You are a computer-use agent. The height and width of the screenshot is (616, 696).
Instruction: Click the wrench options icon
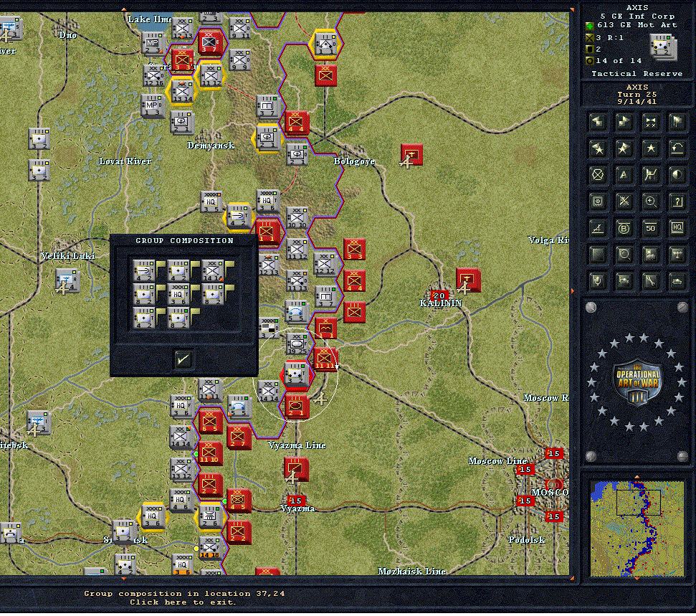tap(651, 282)
